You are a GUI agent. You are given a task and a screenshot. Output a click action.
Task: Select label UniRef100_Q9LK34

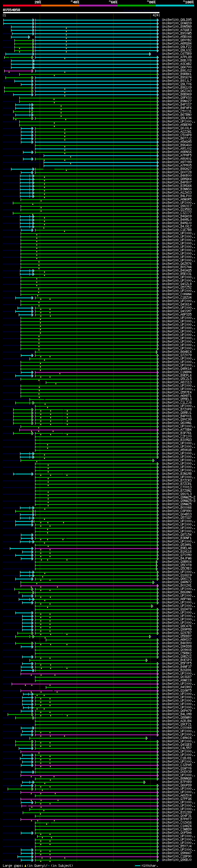tap(176, 118)
